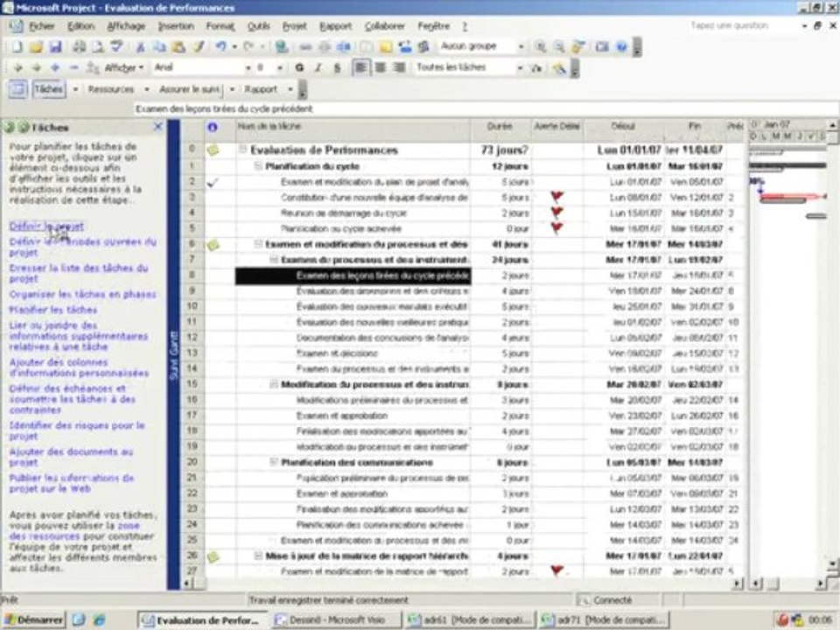Click the Unlink Tasks icon
Image resolution: width=840 pixels, height=630 pixels.
pyautogui.click(x=325, y=46)
